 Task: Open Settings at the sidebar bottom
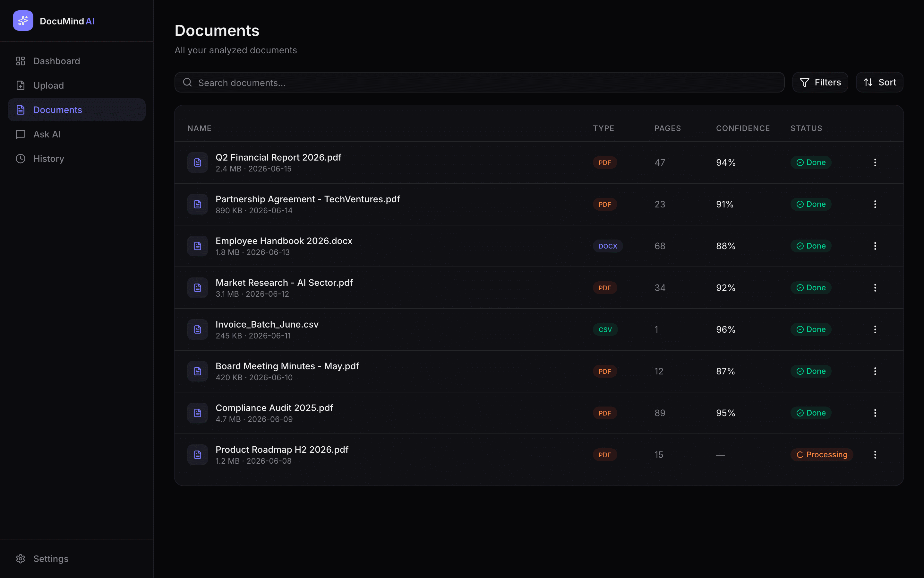(x=77, y=558)
